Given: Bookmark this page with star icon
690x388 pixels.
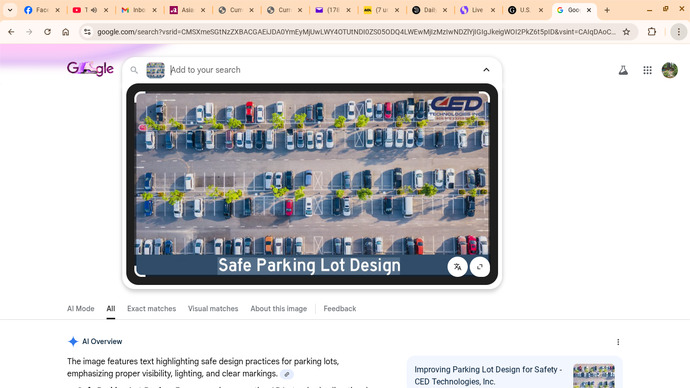Looking at the screenshot, I should pyautogui.click(x=626, y=32).
